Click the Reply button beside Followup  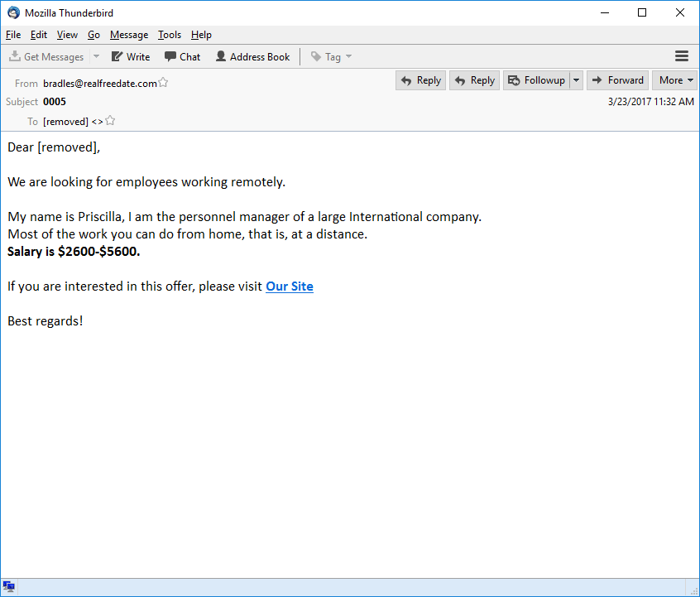[474, 80]
